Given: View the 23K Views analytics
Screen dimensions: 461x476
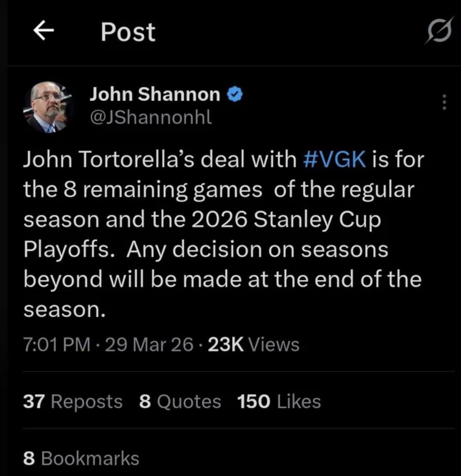Looking at the screenshot, I should [253, 345].
